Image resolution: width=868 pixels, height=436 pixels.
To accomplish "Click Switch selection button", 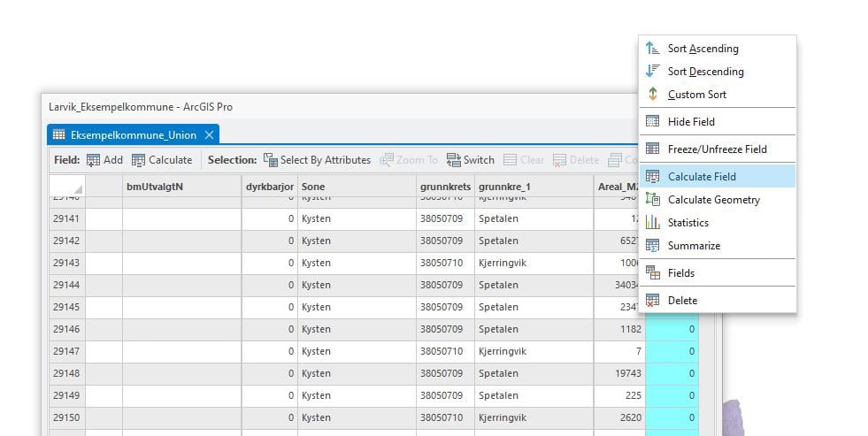I will pyautogui.click(x=470, y=160).
